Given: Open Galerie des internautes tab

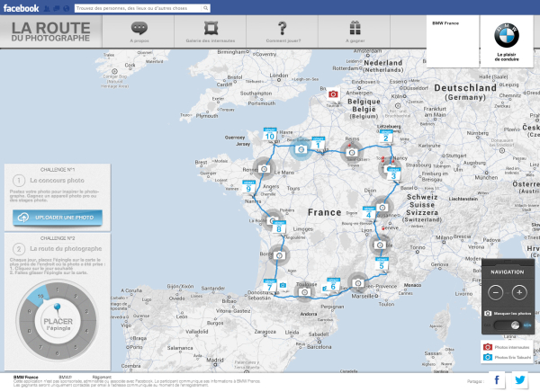Looking at the screenshot, I should click(211, 31).
